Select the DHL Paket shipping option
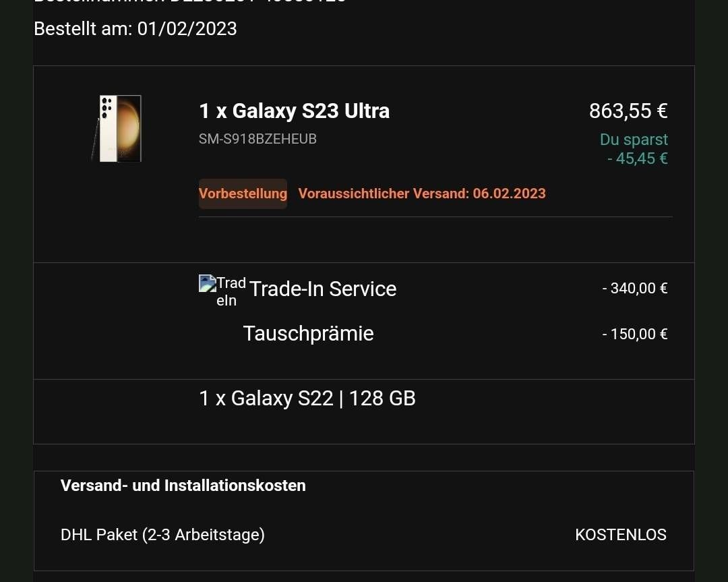728x582 pixels. [x=162, y=535]
